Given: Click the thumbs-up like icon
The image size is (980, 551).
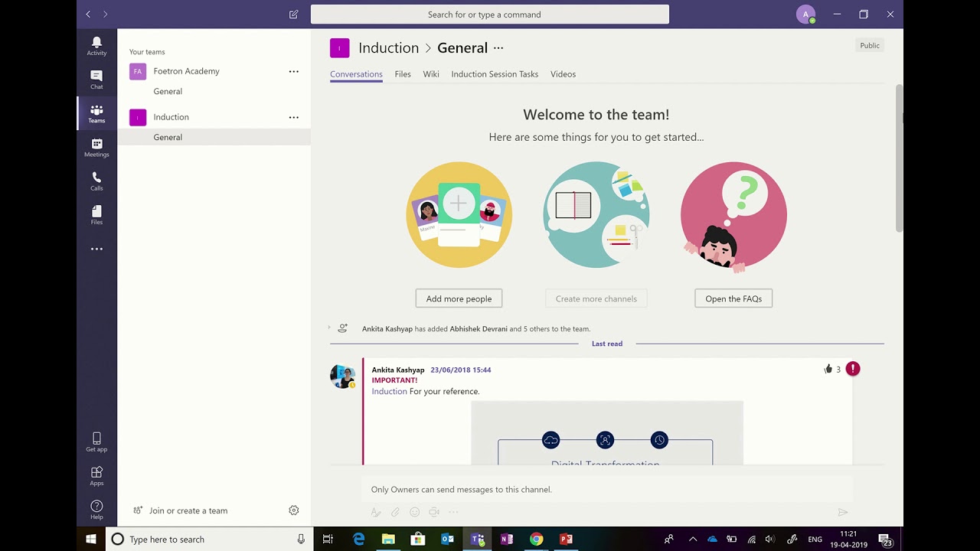Looking at the screenshot, I should pyautogui.click(x=828, y=369).
